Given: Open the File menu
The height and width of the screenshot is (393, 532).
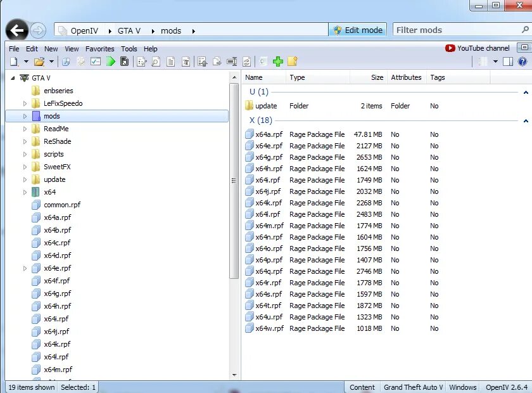Looking at the screenshot, I should 14,49.
